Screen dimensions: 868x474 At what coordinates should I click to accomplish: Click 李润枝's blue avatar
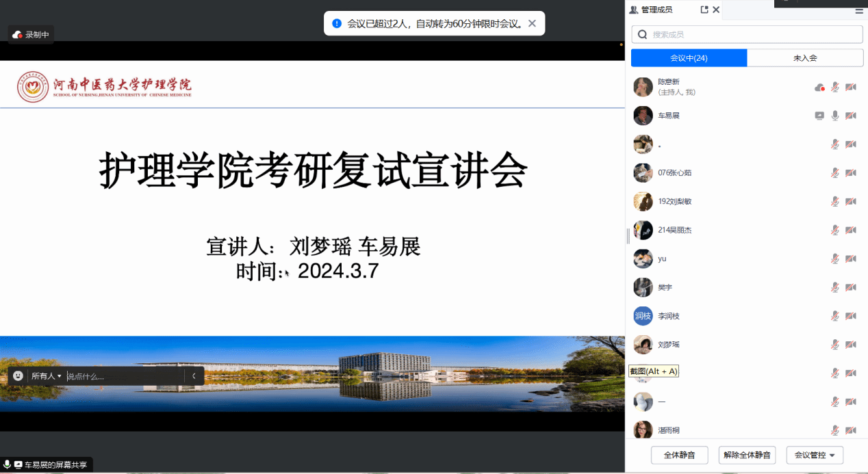[x=643, y=316]
